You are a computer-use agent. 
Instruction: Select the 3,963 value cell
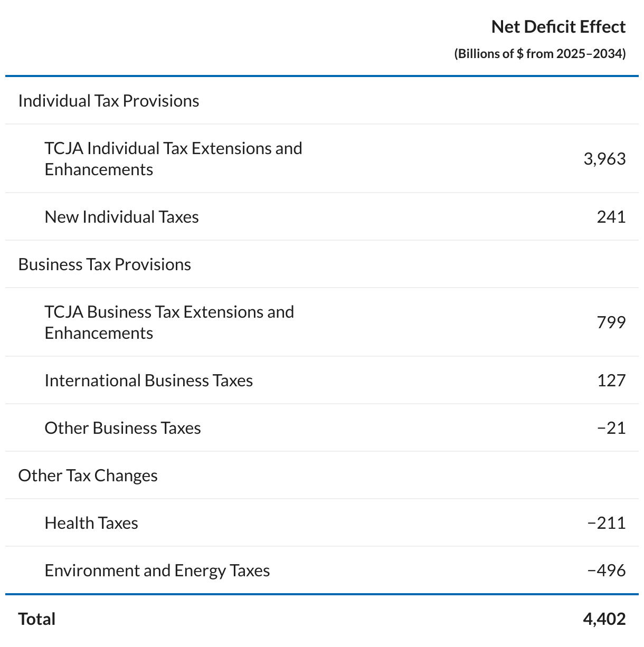[604, 159]
